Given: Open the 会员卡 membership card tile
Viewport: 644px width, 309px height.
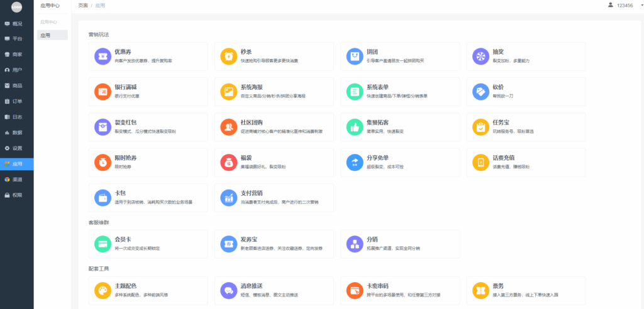Looking at the screenshot, I should [x=148, y=244].
